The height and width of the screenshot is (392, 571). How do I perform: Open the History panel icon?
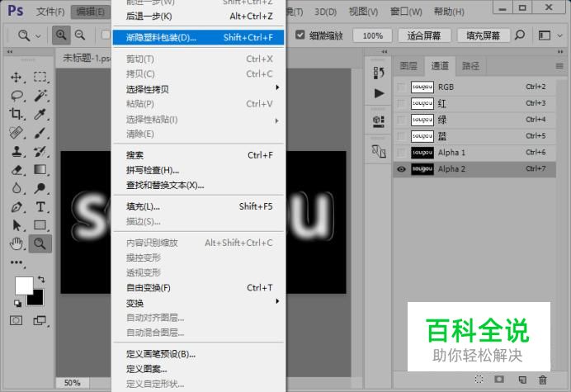pyautogui.click(x=379, y=73)
